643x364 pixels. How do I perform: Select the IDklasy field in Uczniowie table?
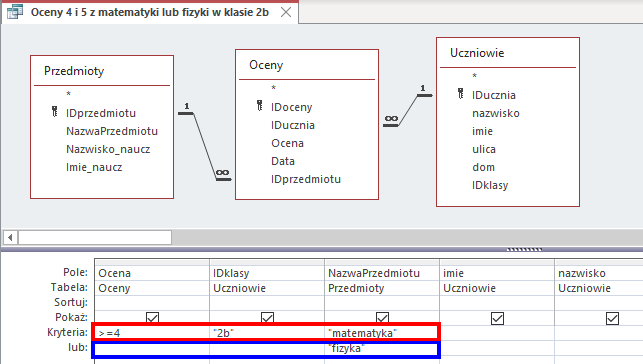coord(490,185)
